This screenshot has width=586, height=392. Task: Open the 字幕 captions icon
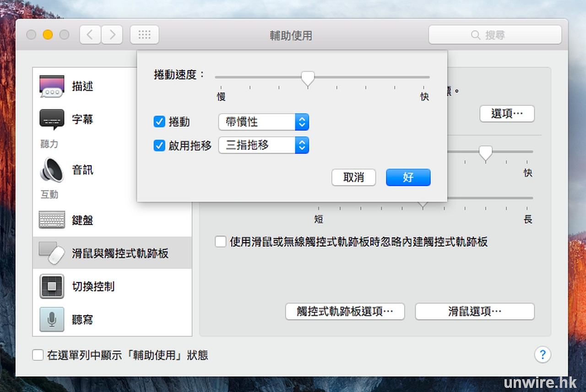52,120
